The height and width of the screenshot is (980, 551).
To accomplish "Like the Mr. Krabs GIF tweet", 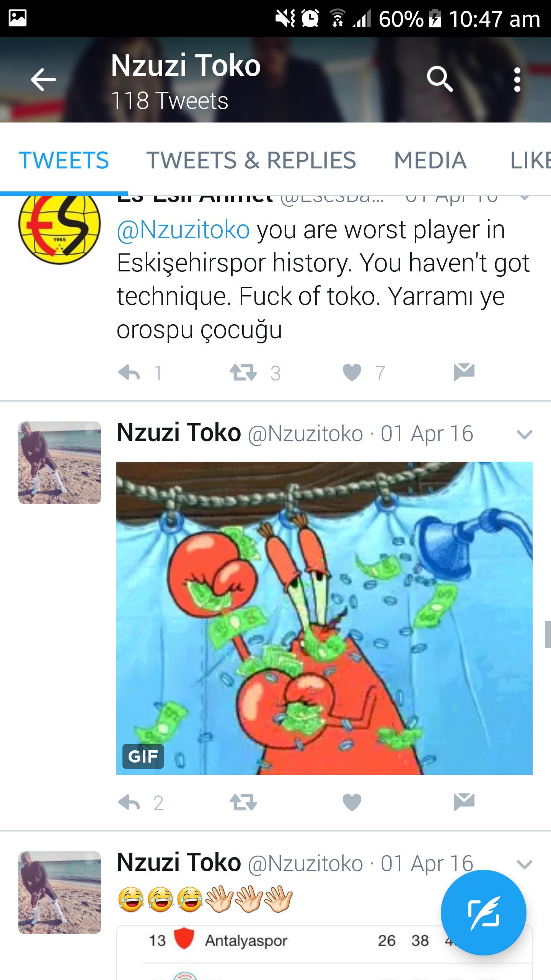I will click(x=352, y=802).
